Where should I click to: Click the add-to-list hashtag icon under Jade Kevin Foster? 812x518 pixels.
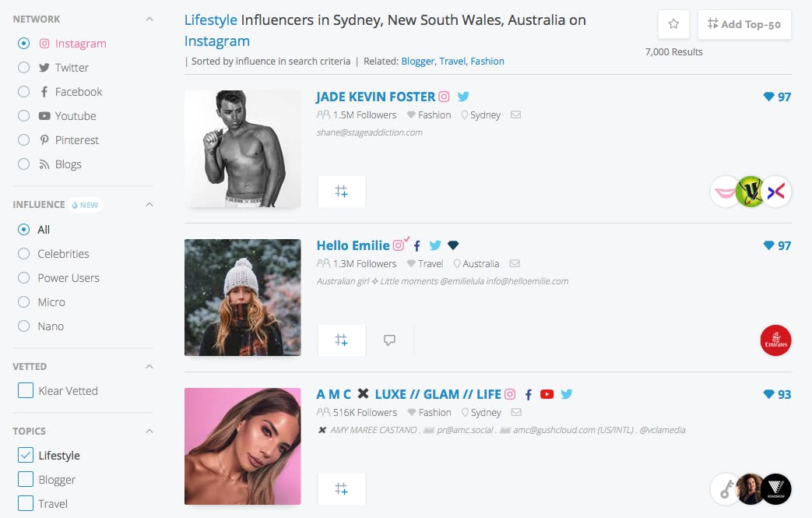341,191
